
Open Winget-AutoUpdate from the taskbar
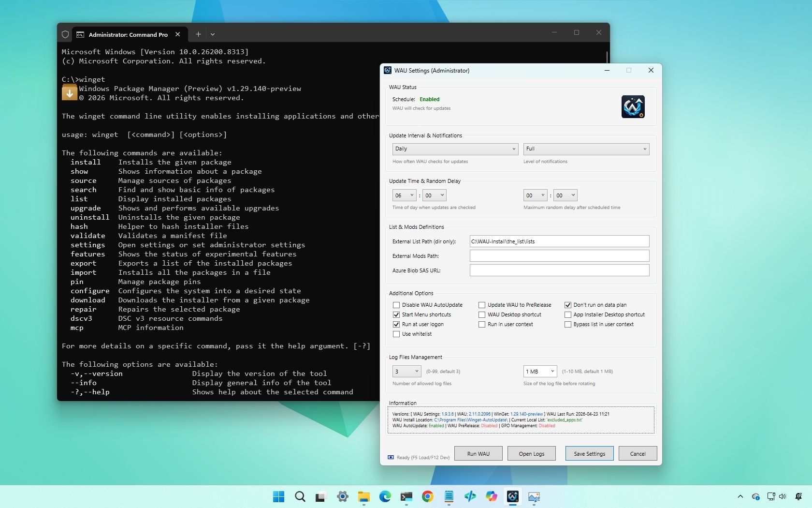click(x=512, y=497)
